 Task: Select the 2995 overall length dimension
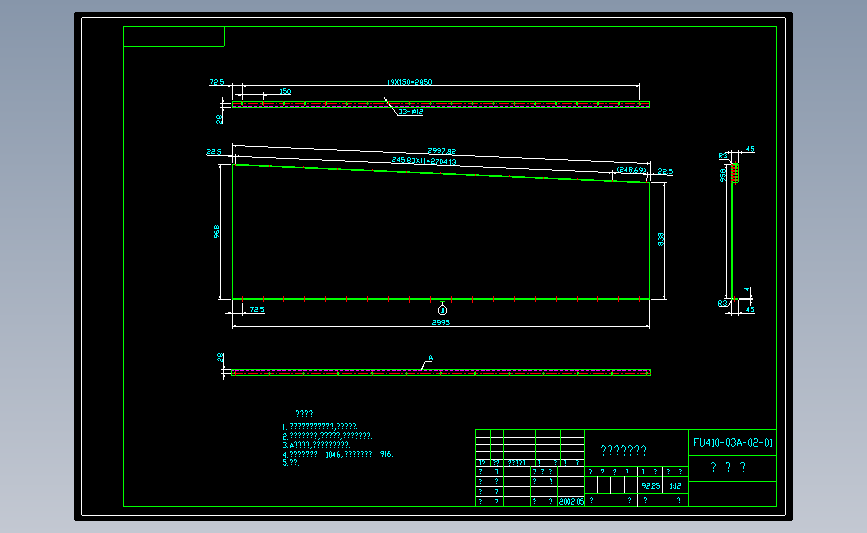pos(441,322)
